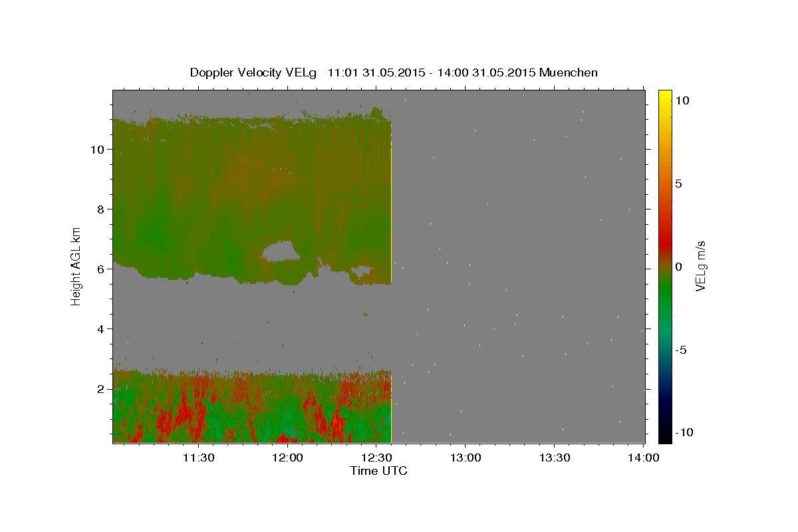This screenshot has width=798, height=532.
Task: Click the 'VELg m/s' colorbar title
Action: 700,266
